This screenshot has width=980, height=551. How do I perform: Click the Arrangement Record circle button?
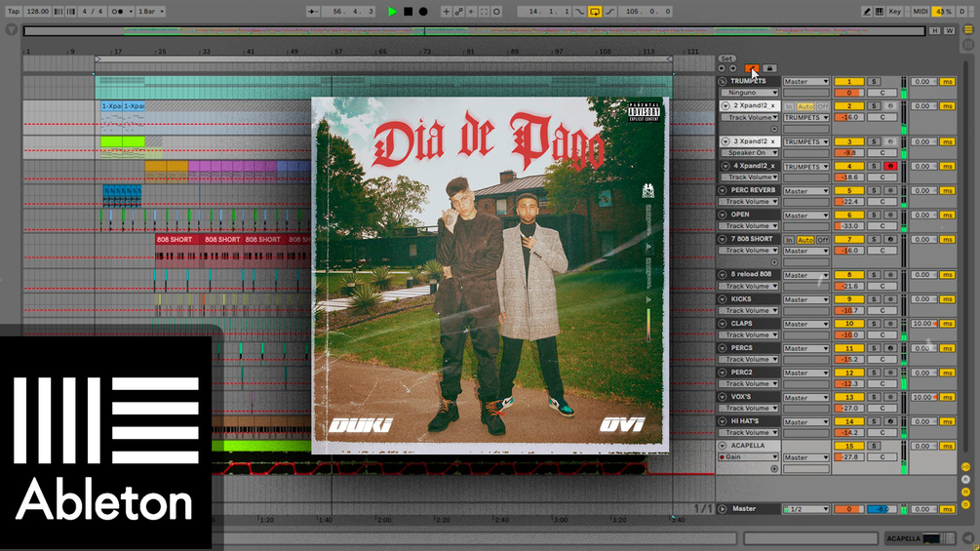tap(423, 12)
